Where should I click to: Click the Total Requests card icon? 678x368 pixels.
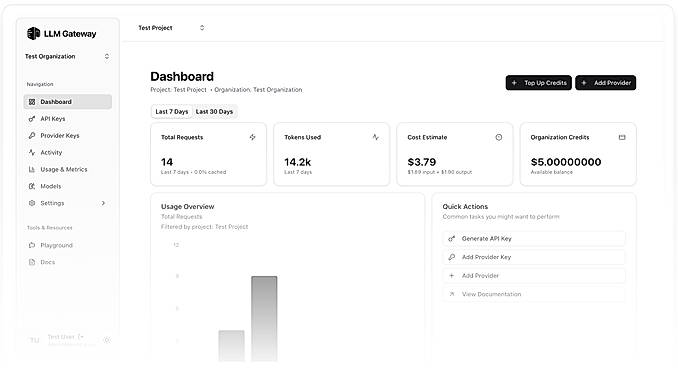coord(253,137)
